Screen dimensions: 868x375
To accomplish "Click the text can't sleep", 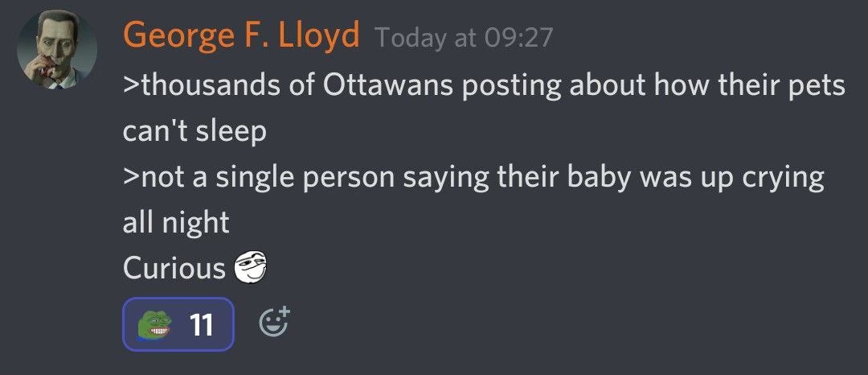I will (194, 132).
